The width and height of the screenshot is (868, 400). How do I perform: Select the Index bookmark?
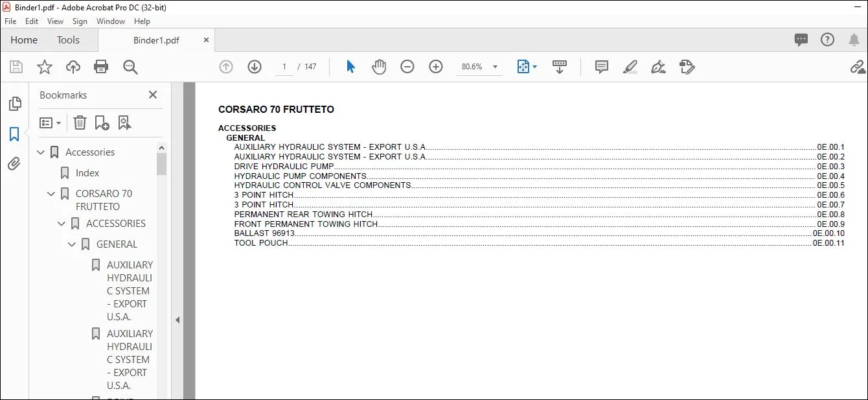click(x=87, y=173)
